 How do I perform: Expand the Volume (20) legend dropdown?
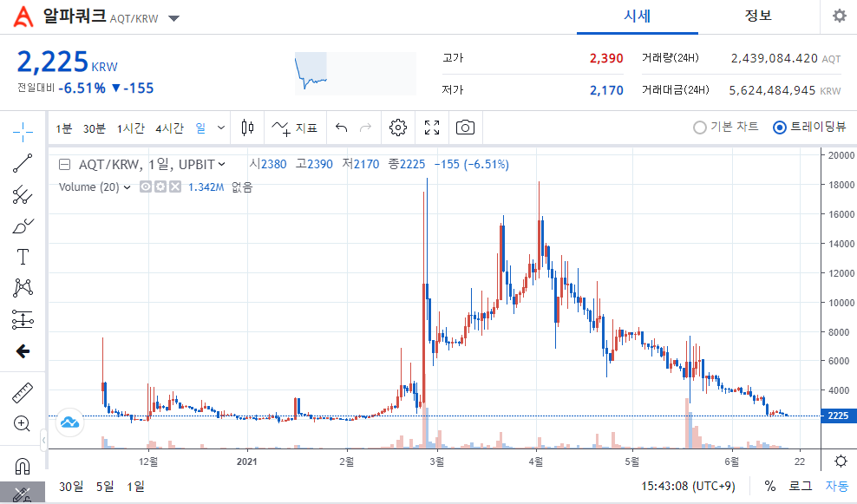[x=127, y=187]
